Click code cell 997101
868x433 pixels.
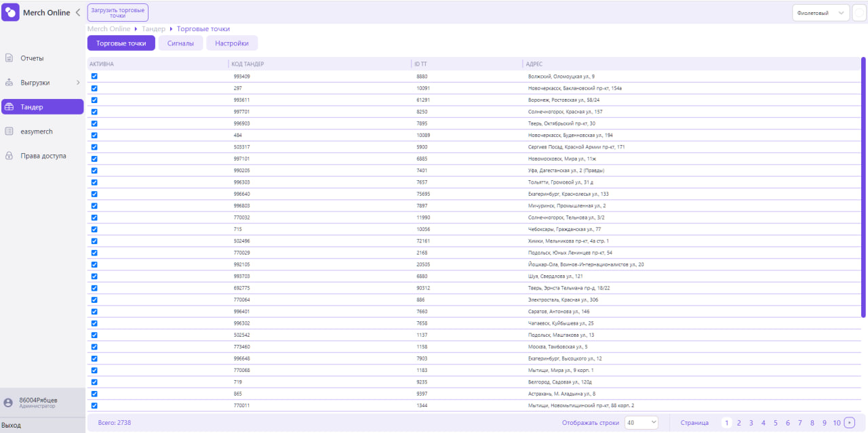point(242,159)
